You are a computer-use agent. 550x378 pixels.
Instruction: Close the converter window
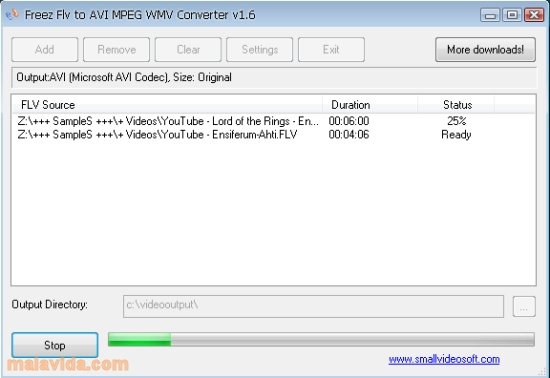tap(534, 15)
